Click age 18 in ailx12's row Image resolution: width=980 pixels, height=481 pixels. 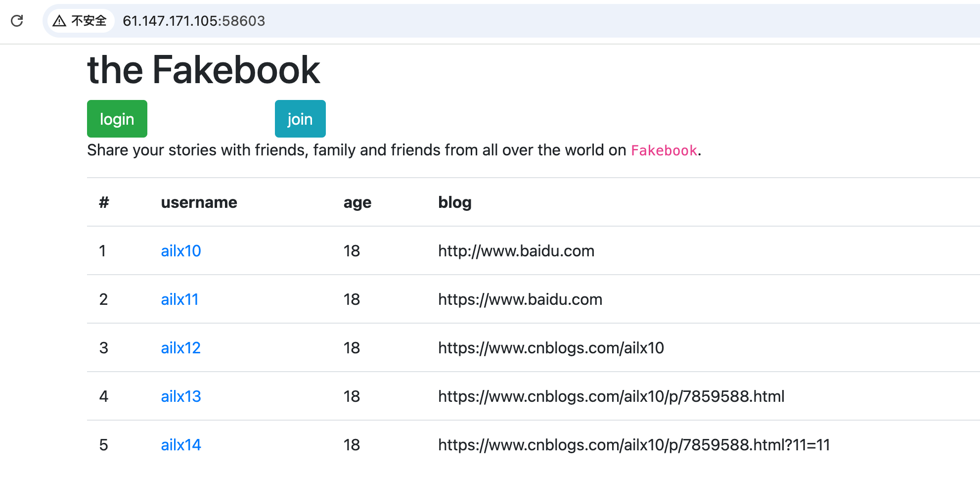(x=352, y=348)
